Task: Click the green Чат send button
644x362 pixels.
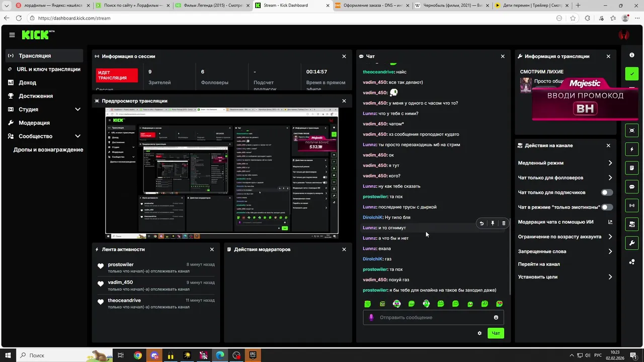Action: point(496,333)
